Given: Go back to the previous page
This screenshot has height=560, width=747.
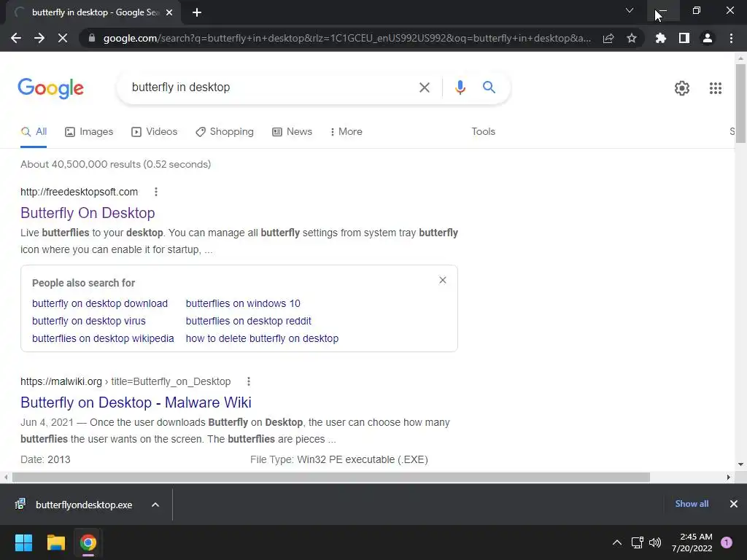Looking at the screenshot, I should (16, 38).
